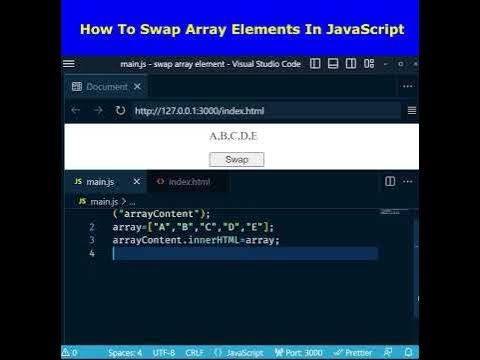Open the customize layout icon
The image size is (480, 360).
point(369,63)
